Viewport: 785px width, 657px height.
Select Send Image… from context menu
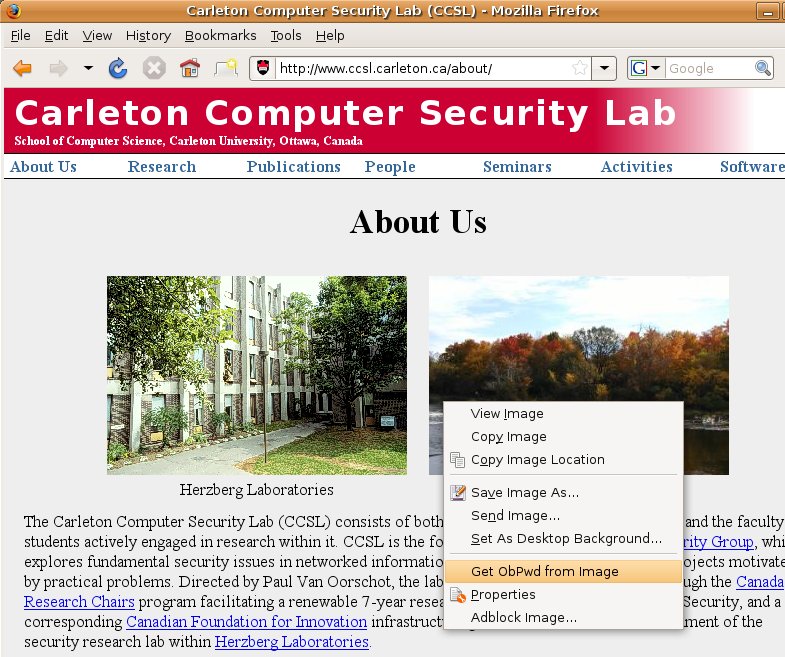coord(563,516)
